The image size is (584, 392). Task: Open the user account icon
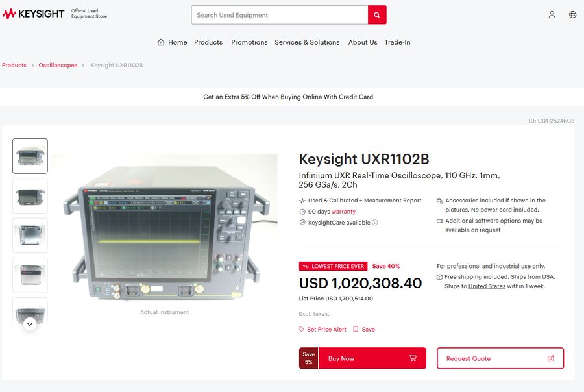point(552,15)
